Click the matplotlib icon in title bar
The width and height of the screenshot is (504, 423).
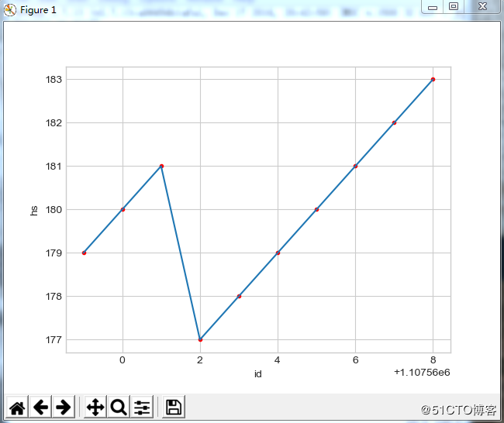[x=10, y=10]
